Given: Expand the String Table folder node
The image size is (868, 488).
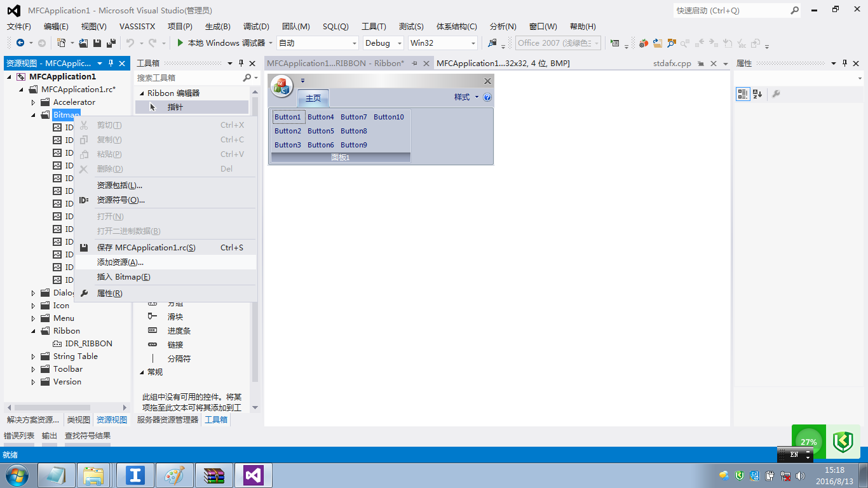Looking at the screenshot, I should (x=34, y=356).
